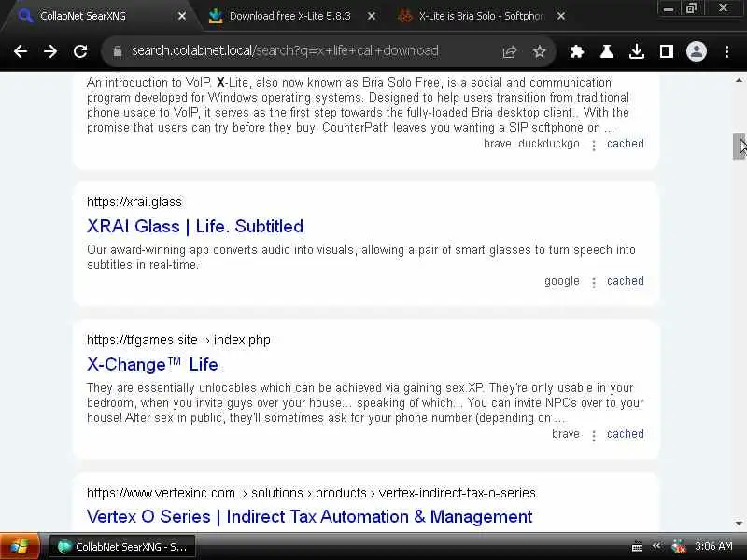Click the brave engine label on X-Lite result

pos(498,144)
